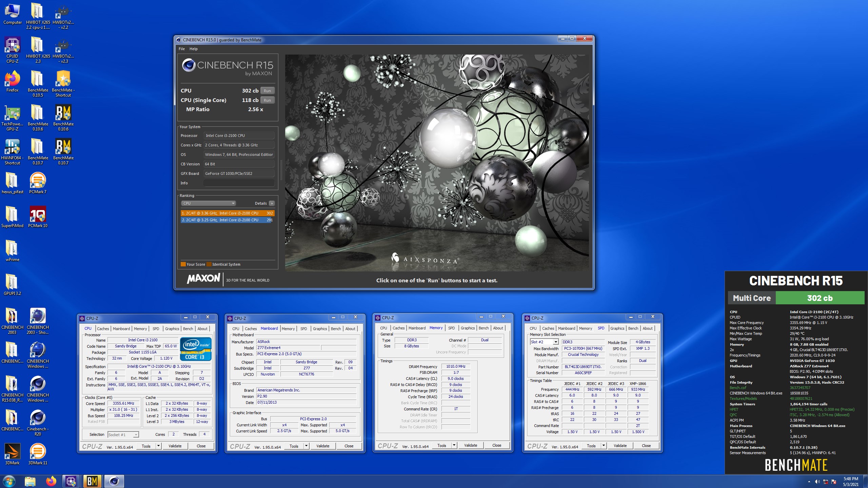Screen dimensions: 868x488
Task: Open the Windows Start menu orb
Action: coord(9,481)
